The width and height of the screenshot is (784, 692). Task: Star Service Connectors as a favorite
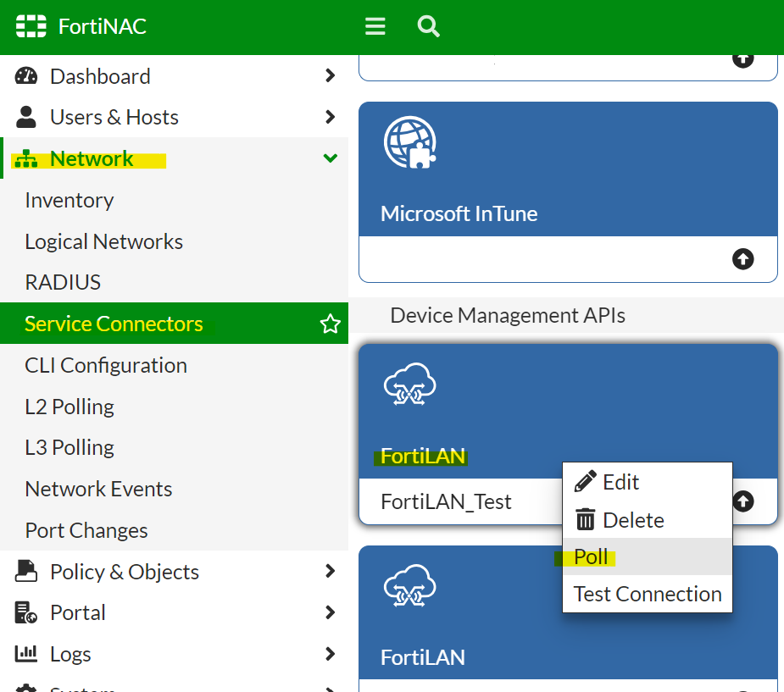click(x=330, y=323)
